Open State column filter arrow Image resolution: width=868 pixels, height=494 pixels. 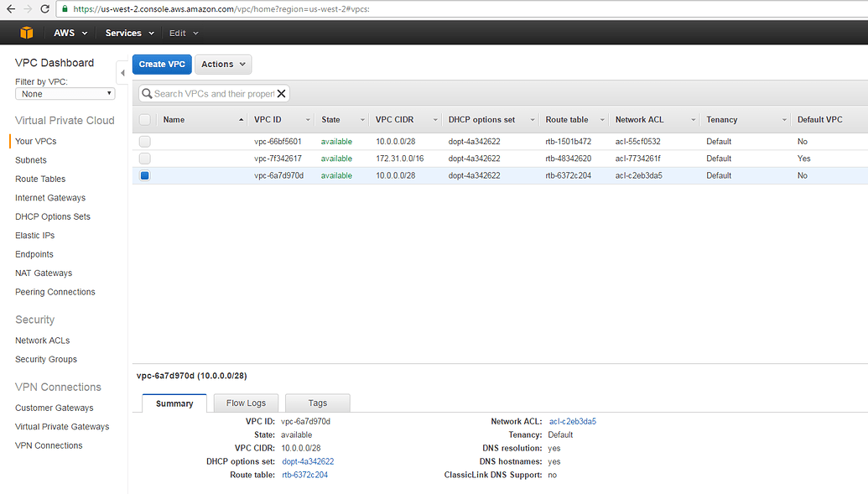362,120
